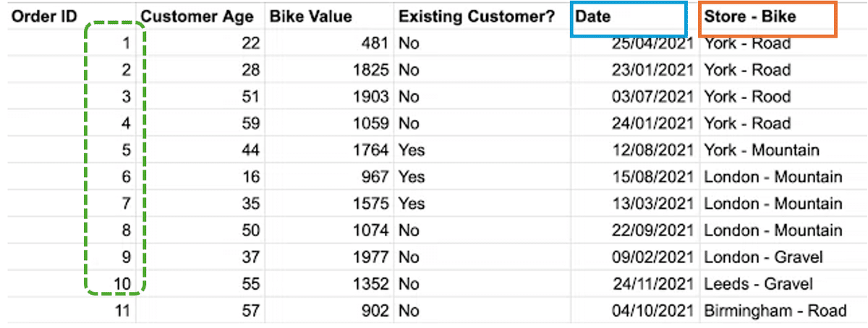Select bike value cell 1825

point(329,70)
